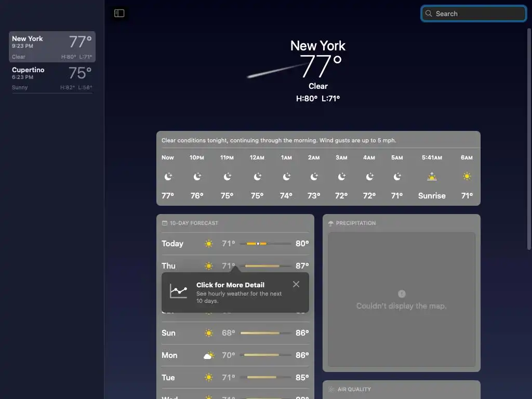532x399 pixels.
Task: Click the Today sun icon in forecast
Action: point(209,244)
